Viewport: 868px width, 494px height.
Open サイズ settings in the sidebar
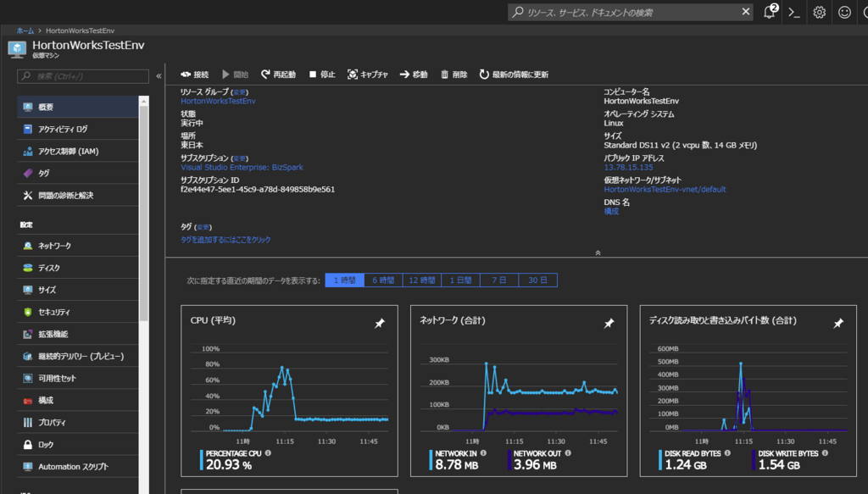click(77, 290)
